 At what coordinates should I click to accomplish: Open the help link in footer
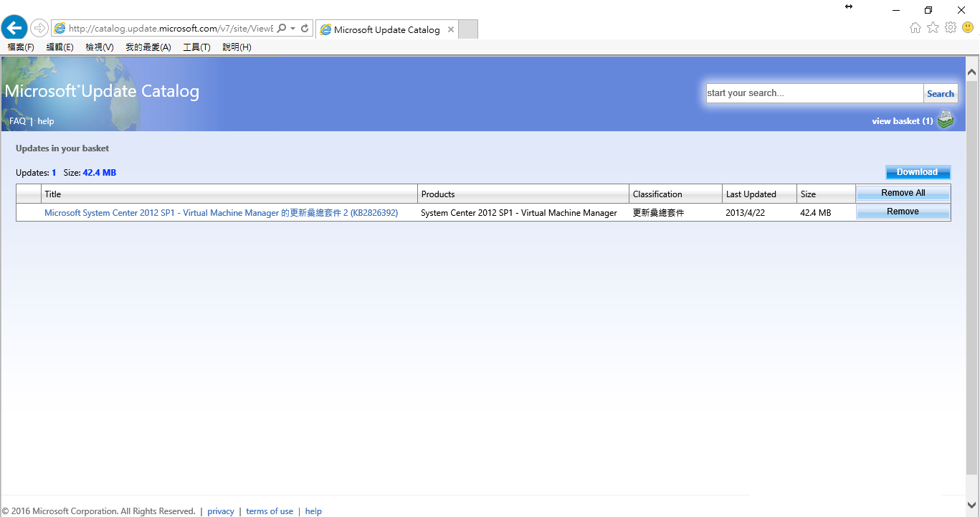tap(313, 511)
